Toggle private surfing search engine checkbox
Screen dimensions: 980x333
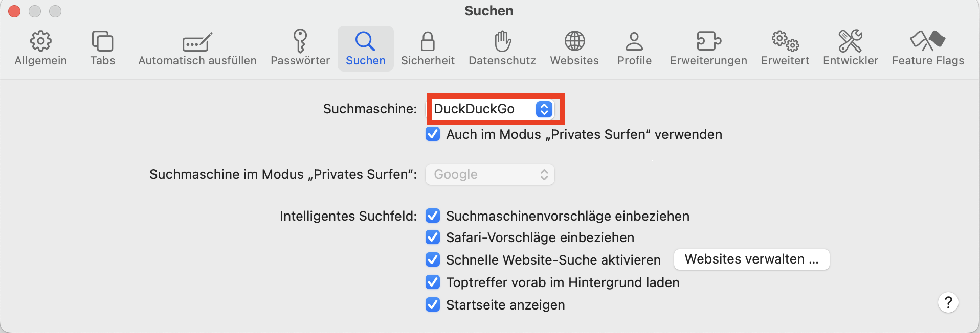point(433,134)
